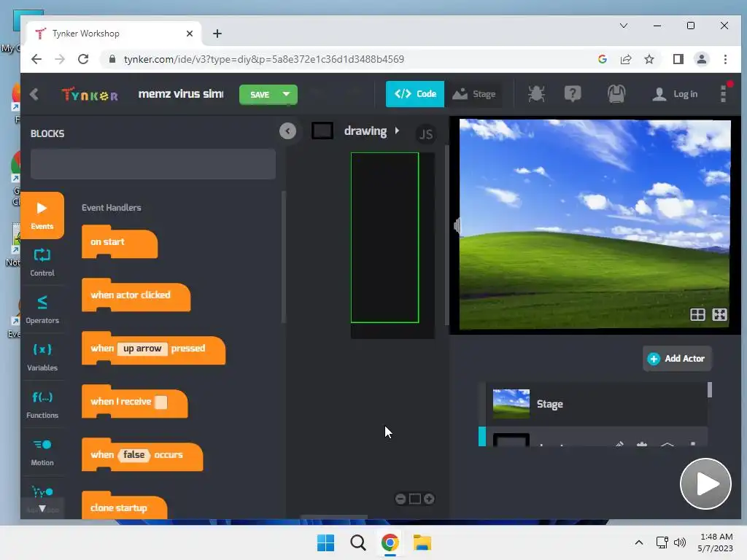Click the Tynker Workshop browser tab
This screenshot has width=747, height=560.
[x=115, y=34]
